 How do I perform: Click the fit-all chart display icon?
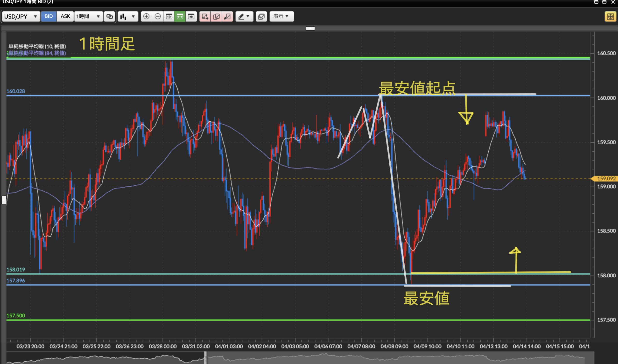pos(169,16)
